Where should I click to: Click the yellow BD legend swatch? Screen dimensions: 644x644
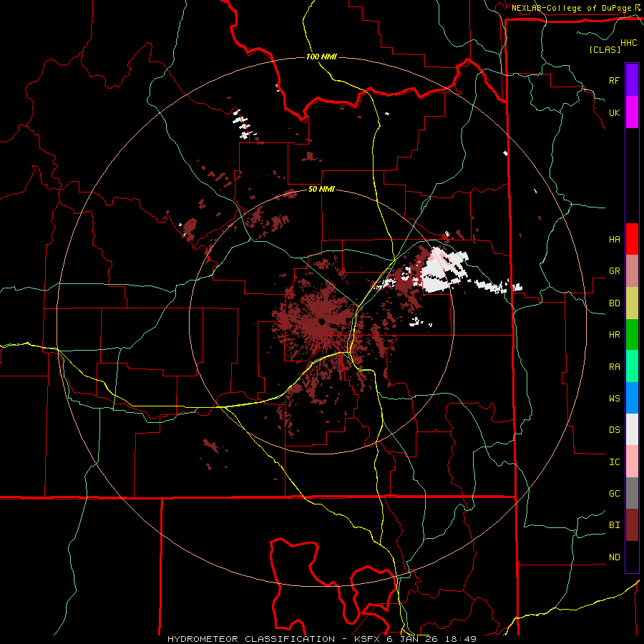pos(632,303)
